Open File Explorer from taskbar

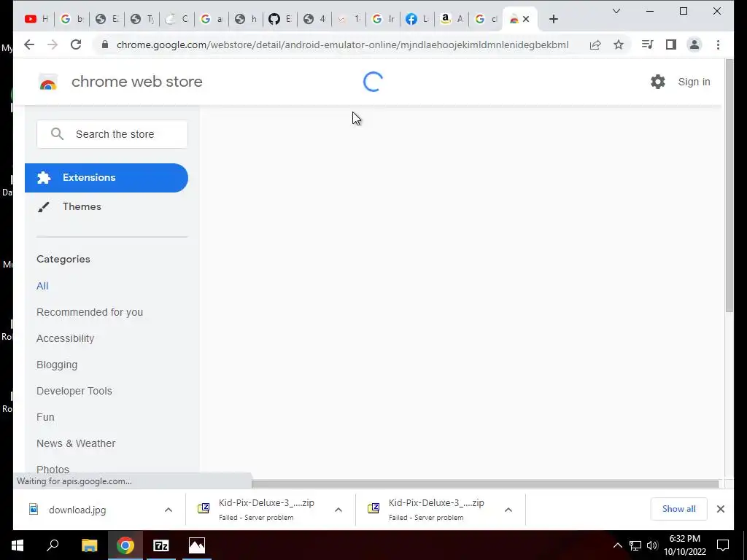[89, 545]
